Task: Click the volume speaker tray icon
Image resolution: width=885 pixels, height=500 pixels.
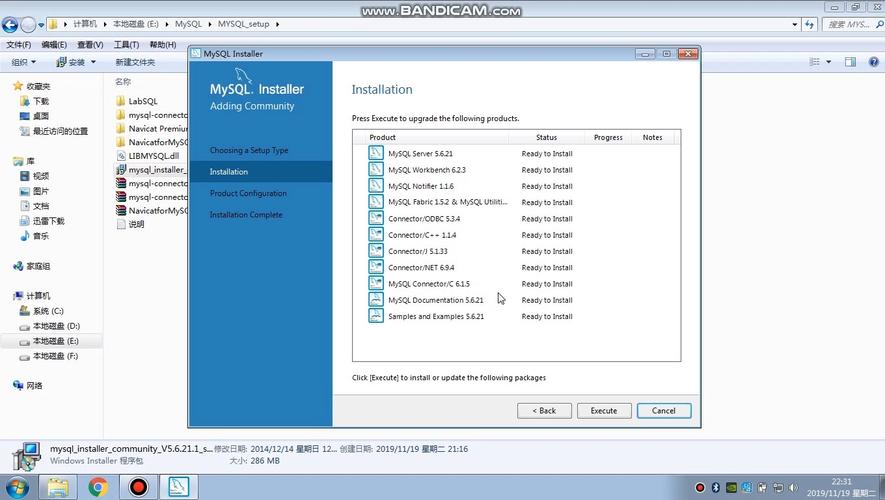Action: (x=793, y=488)
